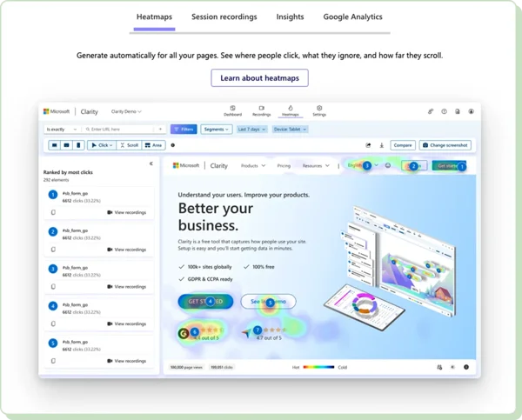Select the mobile device view icon
This screenshot has width=522, height=420.
(x=78, y=145)
